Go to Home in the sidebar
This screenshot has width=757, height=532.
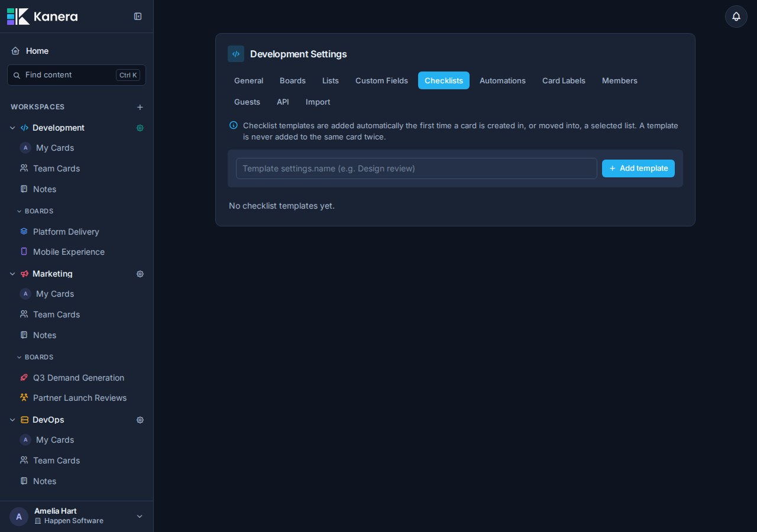coord(37,51)
